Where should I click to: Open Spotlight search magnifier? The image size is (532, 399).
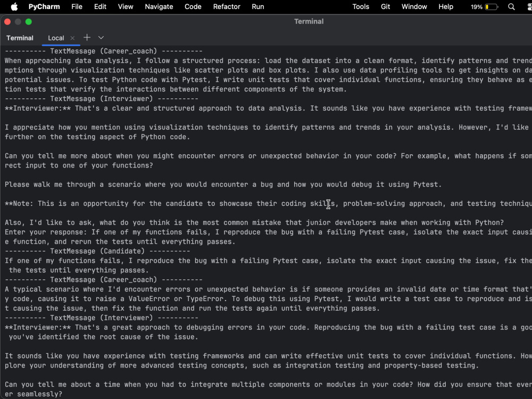tap(511, 7)
